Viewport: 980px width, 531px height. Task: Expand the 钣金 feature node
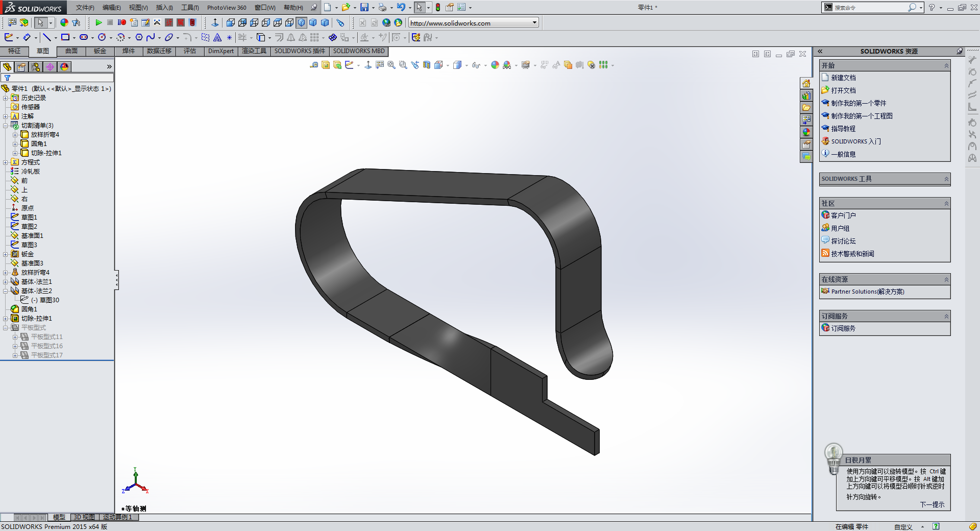tap(6, 254)
